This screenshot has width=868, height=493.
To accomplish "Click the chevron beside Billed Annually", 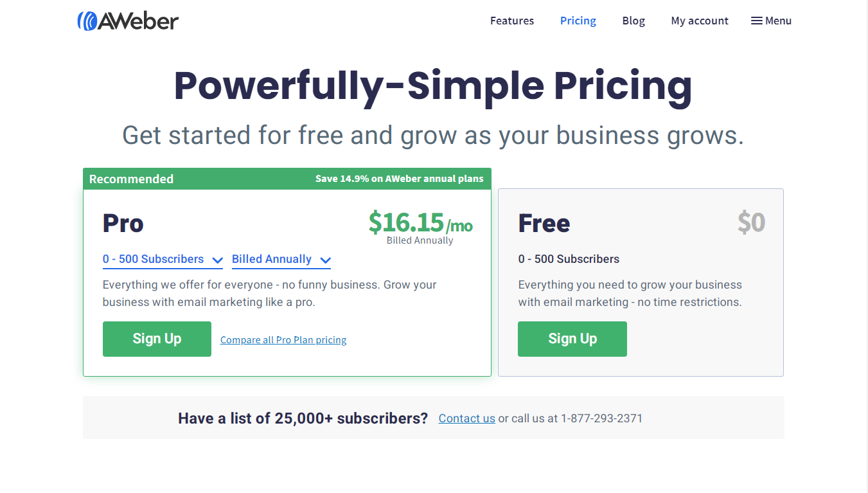I will (x=325, y=260).
